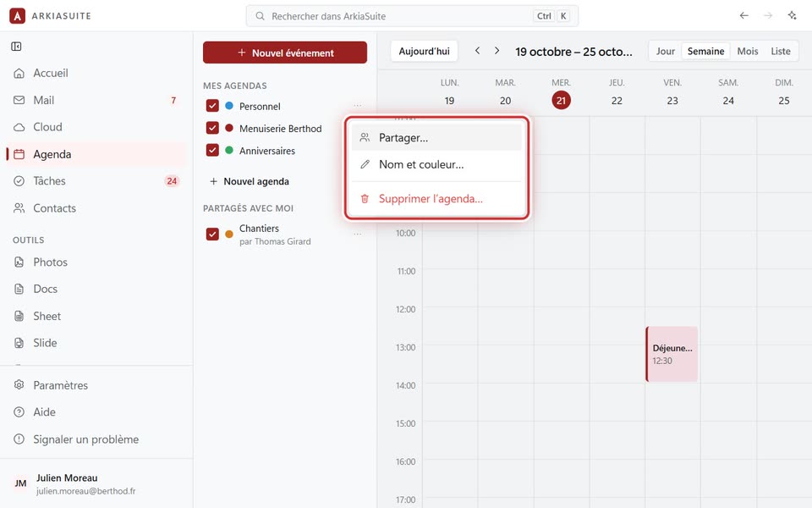Select SAM. 24 day header
The image size is (812, 508).
[x=728, y=93]
